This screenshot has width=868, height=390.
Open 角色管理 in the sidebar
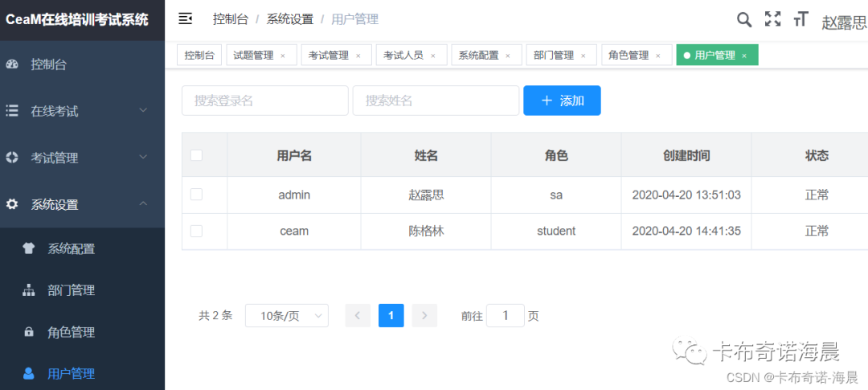click(x=71, y=332)
